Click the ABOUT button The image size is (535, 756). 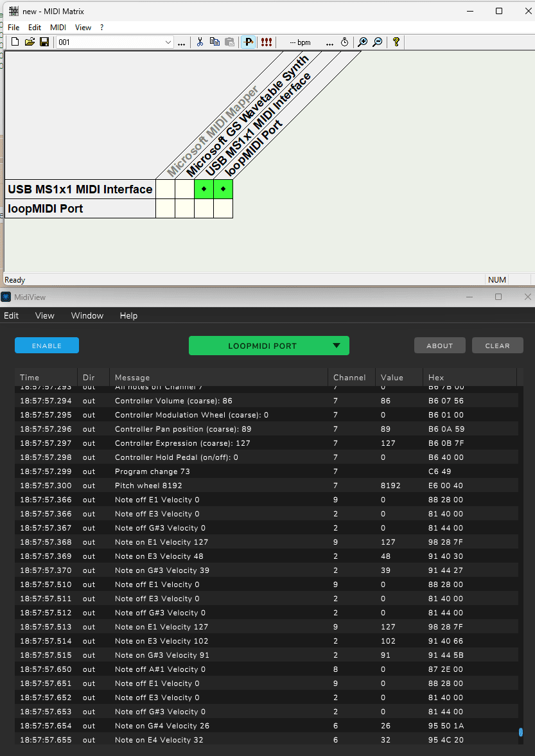439,346
